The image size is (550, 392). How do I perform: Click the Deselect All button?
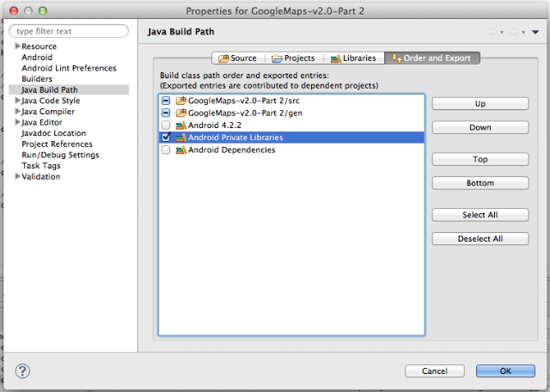pos(480,239)
